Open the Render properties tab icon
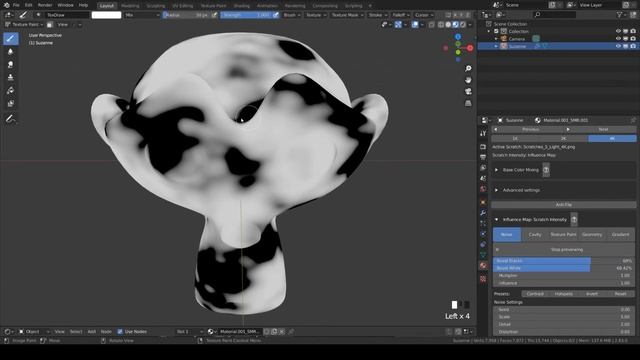Screen dimensions: 640x360 click(x=483, y=147)
